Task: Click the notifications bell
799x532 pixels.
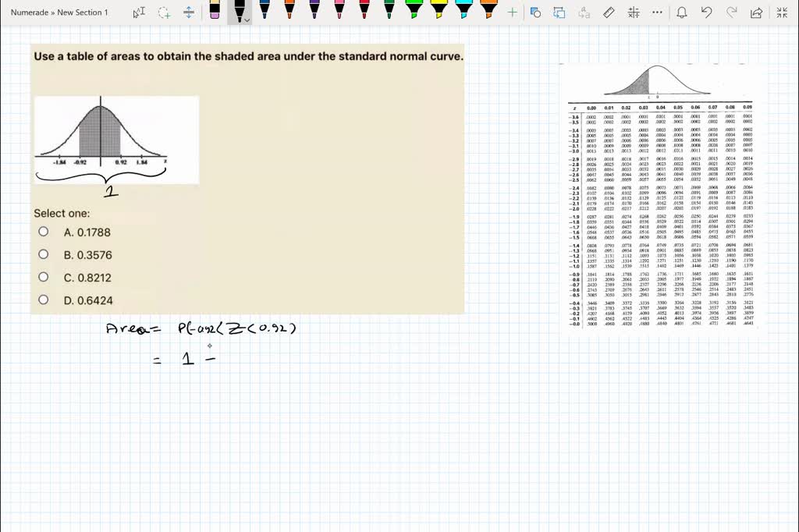Action: coord(680,12)
